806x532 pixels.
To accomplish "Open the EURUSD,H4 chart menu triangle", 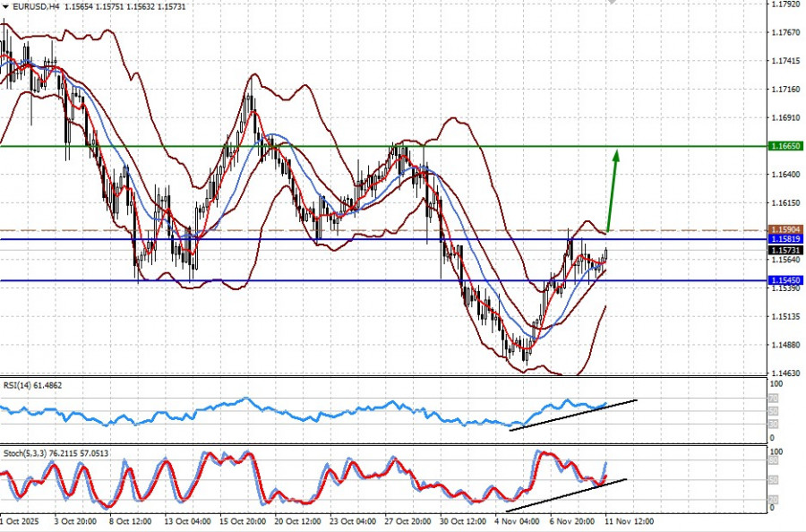I will point(5,6).
